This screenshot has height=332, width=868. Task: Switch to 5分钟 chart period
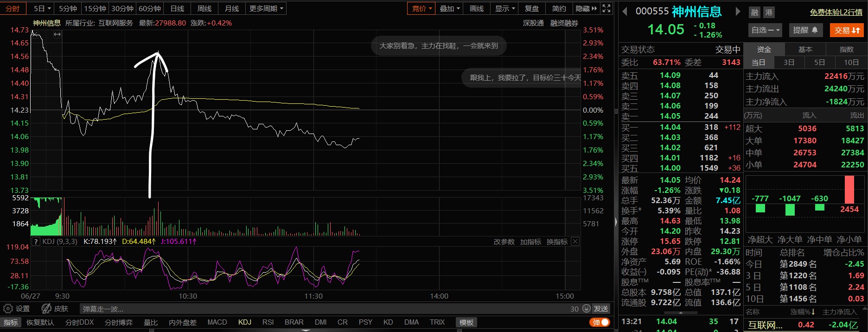(x=68, y=8)
